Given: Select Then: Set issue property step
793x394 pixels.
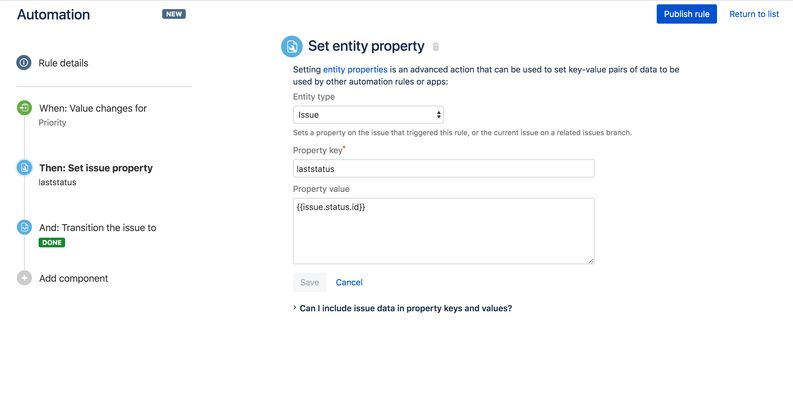Looking at the screenshot, I should tap(96, 174).
